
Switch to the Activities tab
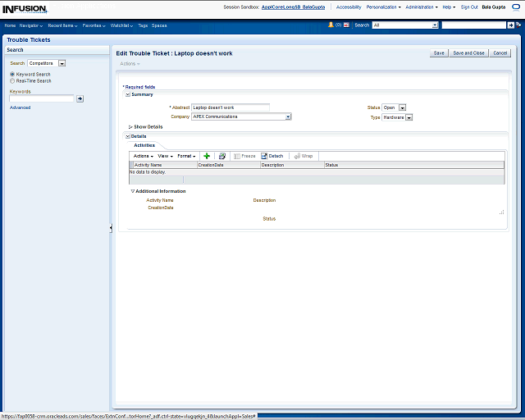pyautogui.click(x=144, y=145)
